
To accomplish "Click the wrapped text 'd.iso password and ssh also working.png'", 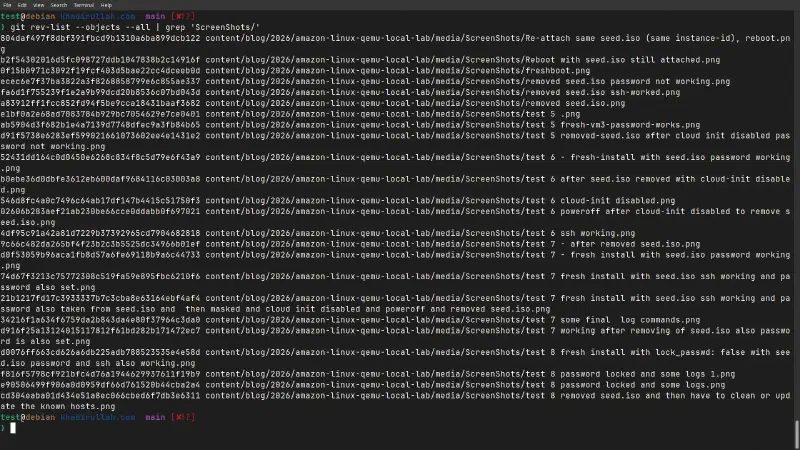I will coord(97,363).
